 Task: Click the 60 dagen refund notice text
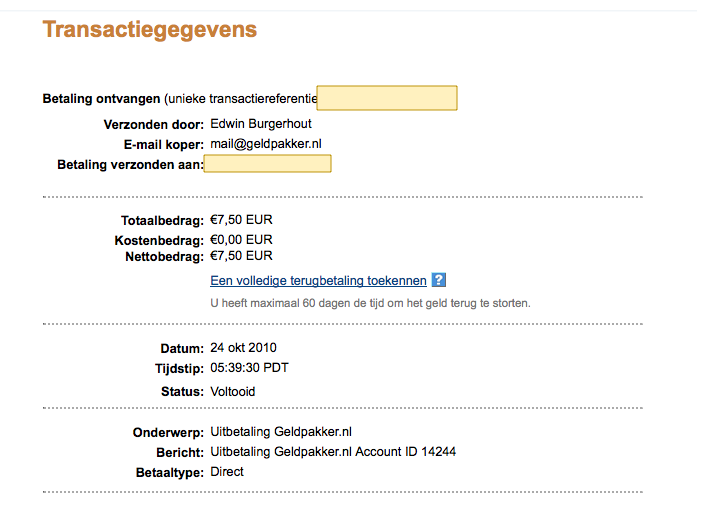pyautogui.click(x=370, y=303)
